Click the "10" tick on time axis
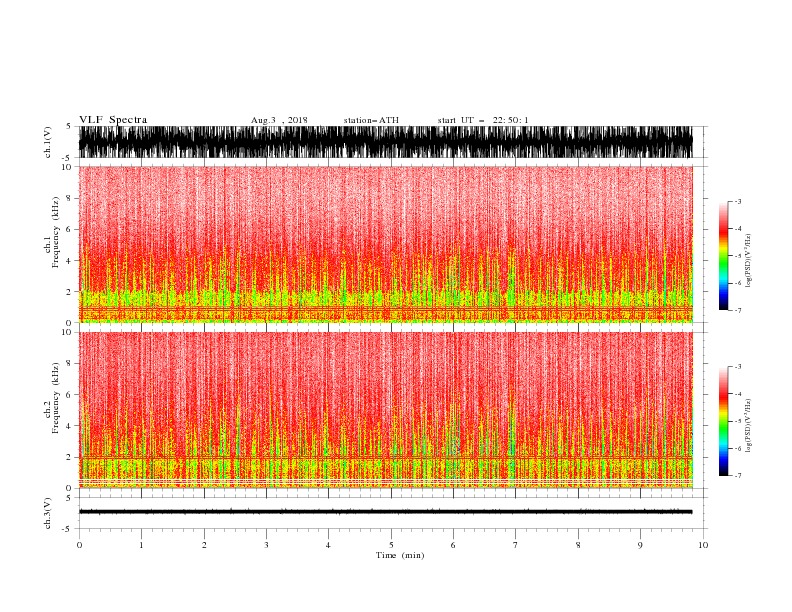 (x=703, y=545)
